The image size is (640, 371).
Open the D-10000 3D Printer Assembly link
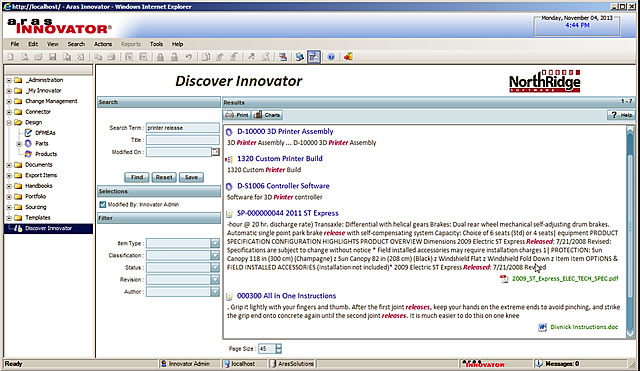point(285,131)
